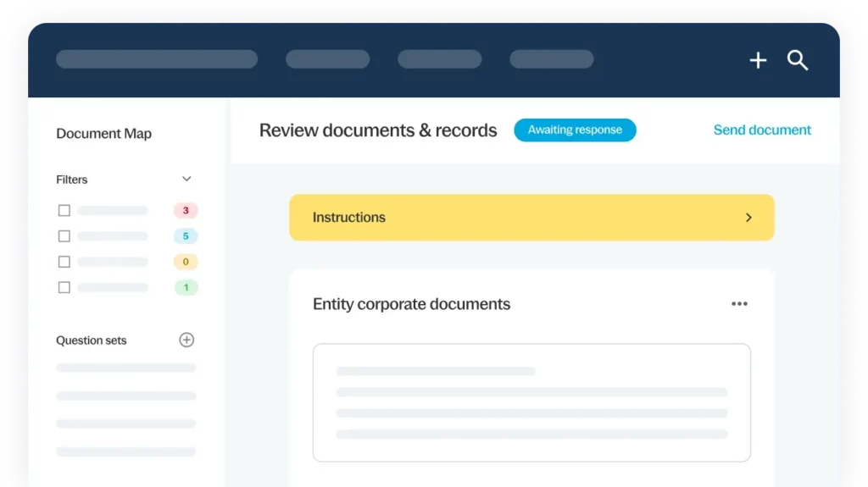Screen dimensions: 868x487
Task: Click the Question sets section heading
Action: [91, 340]
